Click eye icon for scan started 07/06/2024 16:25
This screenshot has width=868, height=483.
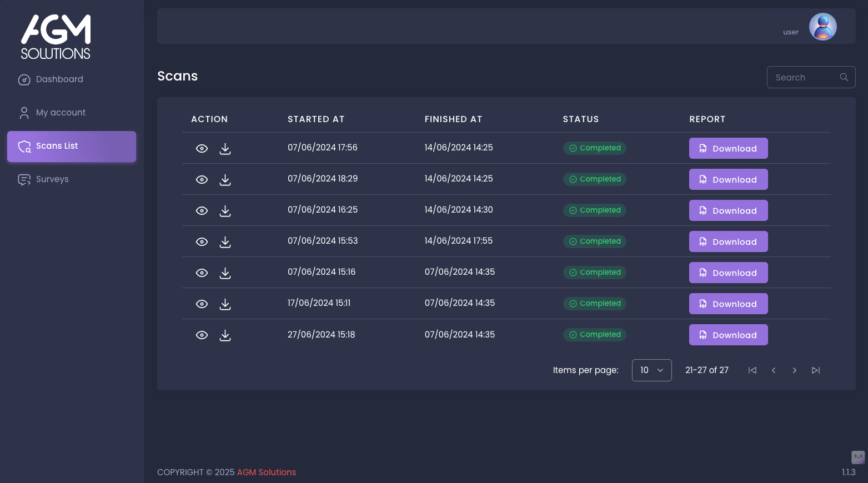tap(202, 211)
